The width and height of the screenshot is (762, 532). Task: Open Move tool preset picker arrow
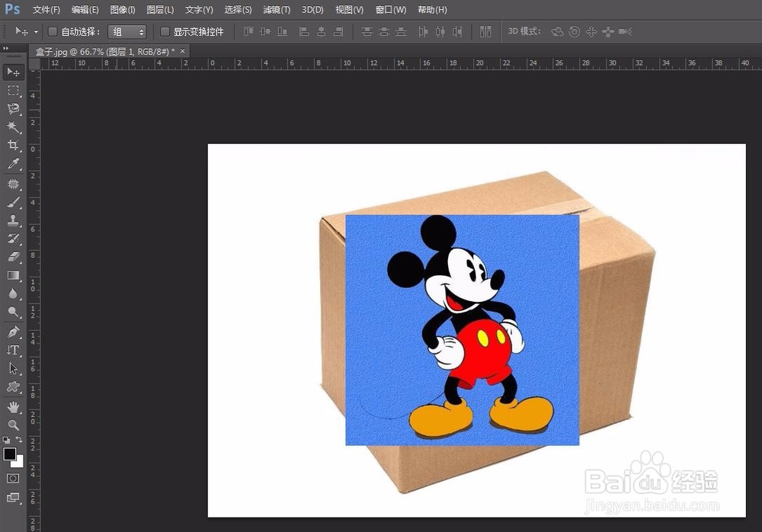point(36,32)
